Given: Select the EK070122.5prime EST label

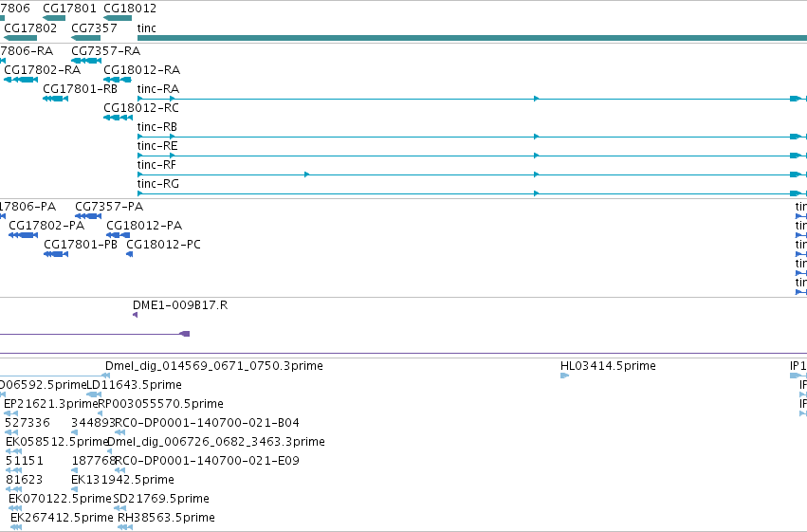Looking at the screenshot, I should pyautogui.click(x=60, y=500).
